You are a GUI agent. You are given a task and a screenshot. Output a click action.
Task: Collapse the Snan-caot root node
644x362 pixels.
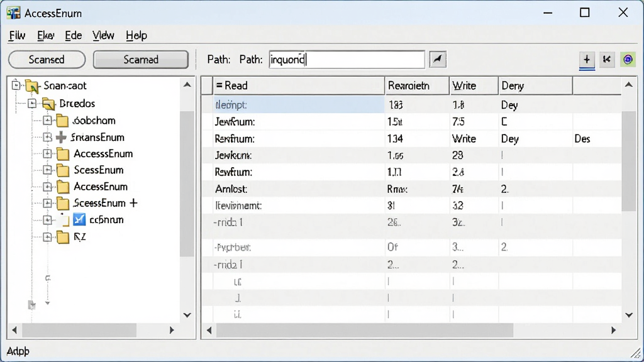coord(16,85)
